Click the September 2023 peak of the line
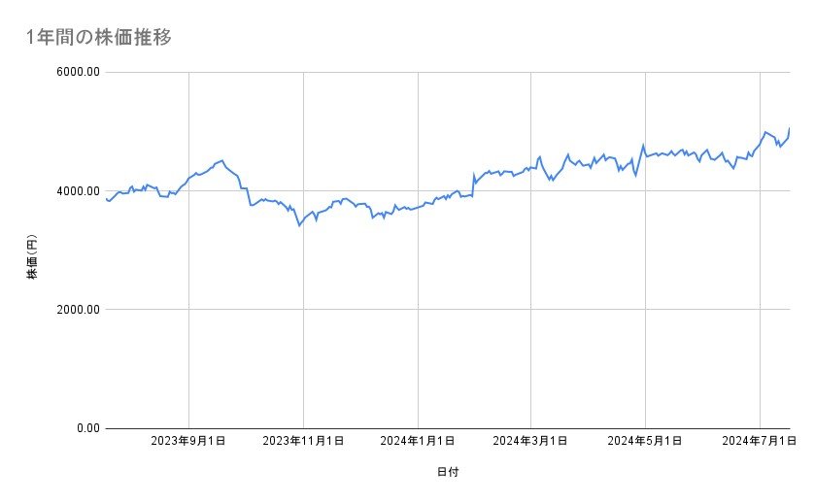Screen dimensions: 815x504 pos(222,160)
